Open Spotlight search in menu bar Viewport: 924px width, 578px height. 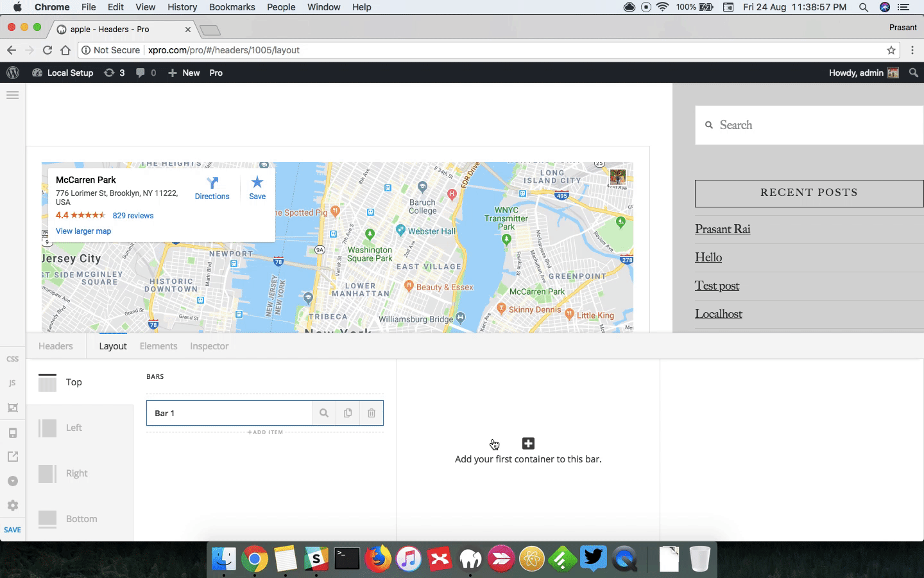[864, 7]
